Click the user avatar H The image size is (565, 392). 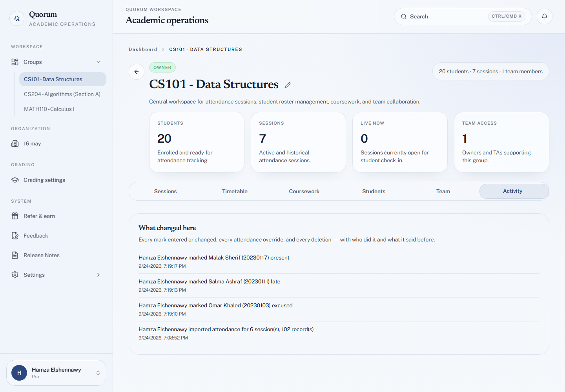[x=19, y=373]
